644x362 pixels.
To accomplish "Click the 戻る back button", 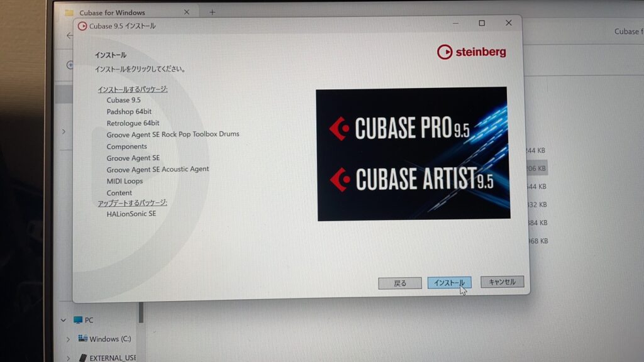I will point(399,283).
